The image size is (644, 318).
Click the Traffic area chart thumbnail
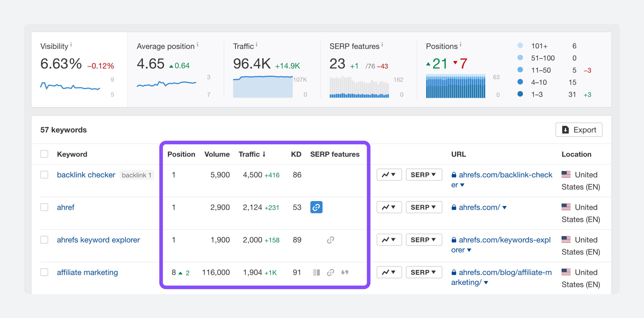point(263,87)
